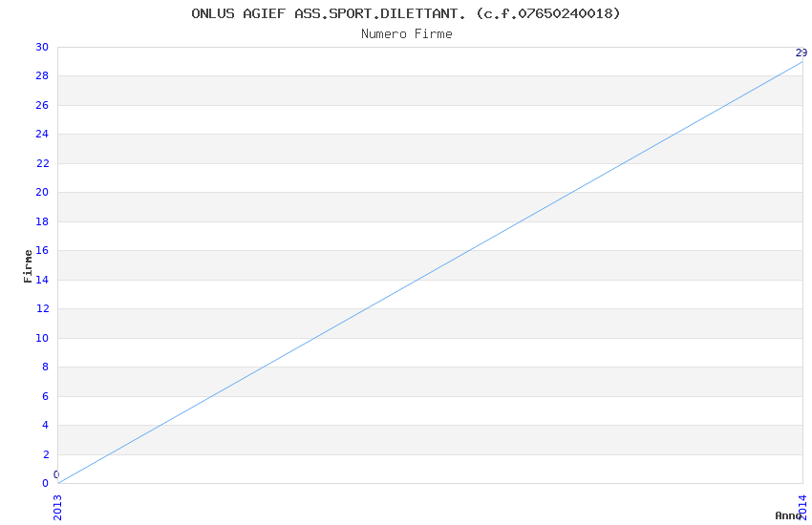
Task: Click y-axis tick value 20
Action: 42,193
